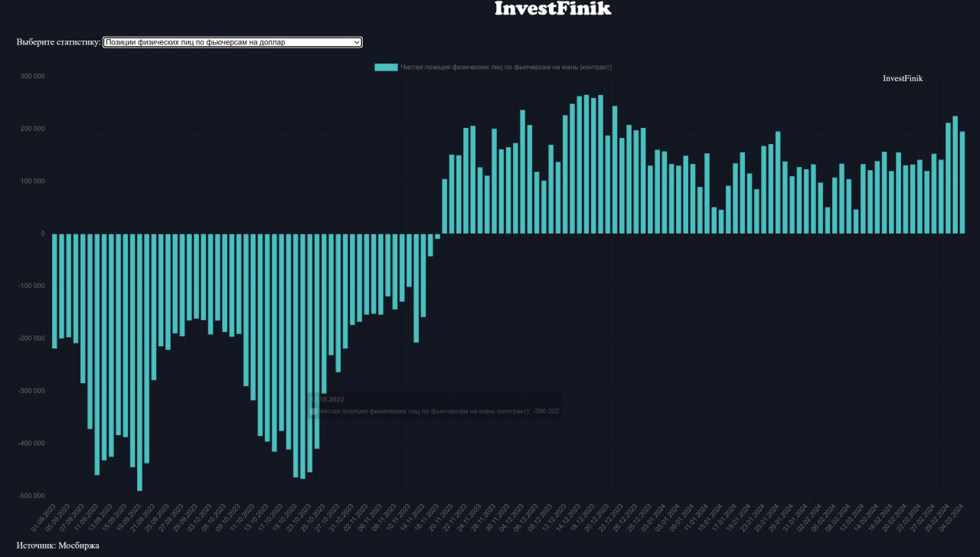
Task: Select the last bar, dated 04.03.2024
Action: tap(962, 182)
